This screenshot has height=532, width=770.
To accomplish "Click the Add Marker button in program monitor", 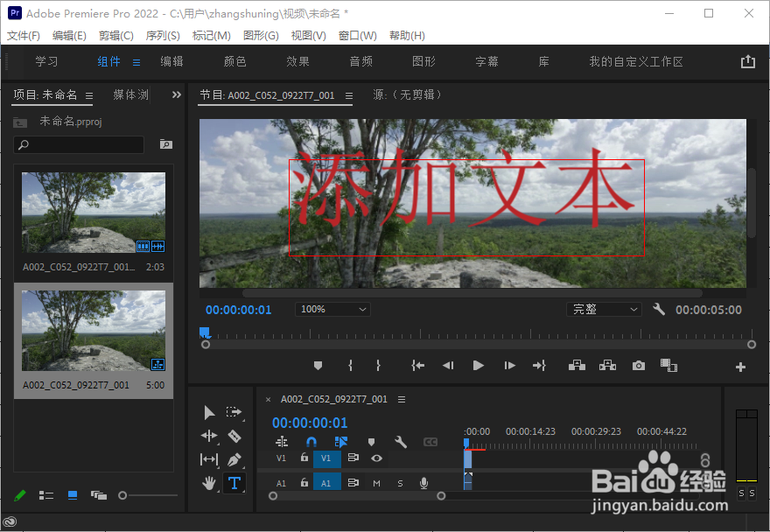I will click(318, 366).
